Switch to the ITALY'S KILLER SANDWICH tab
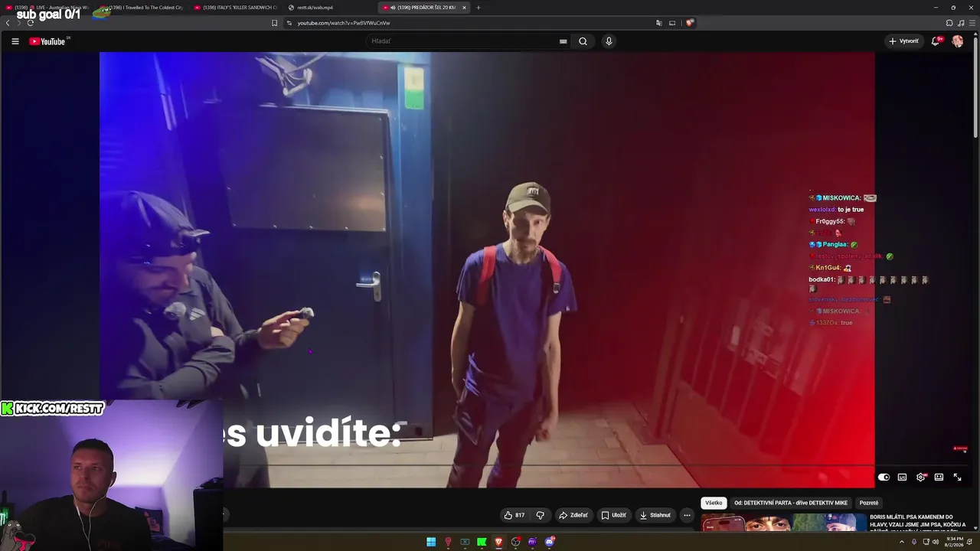The width and height of the screenshot is (980, 551). (236, 8)
